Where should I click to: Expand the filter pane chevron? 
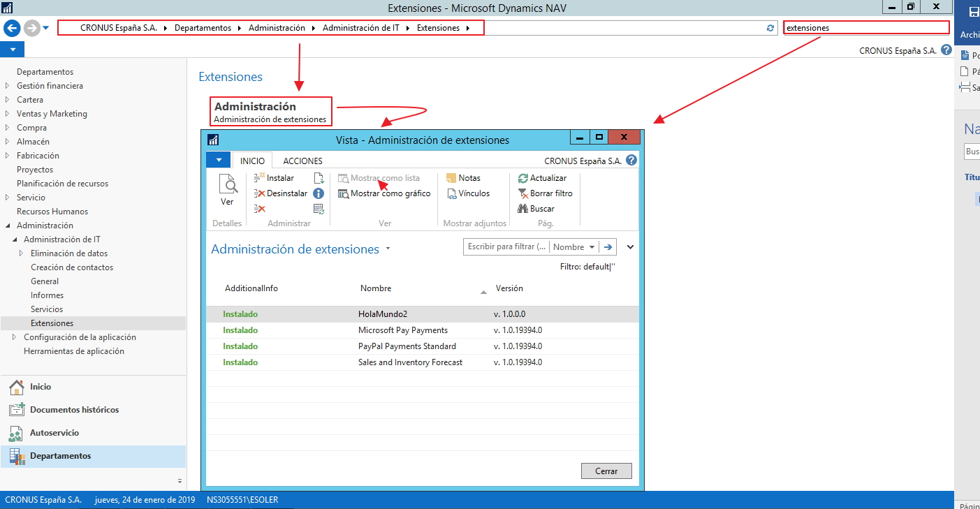pyautogui.click(x=629, y=247)
